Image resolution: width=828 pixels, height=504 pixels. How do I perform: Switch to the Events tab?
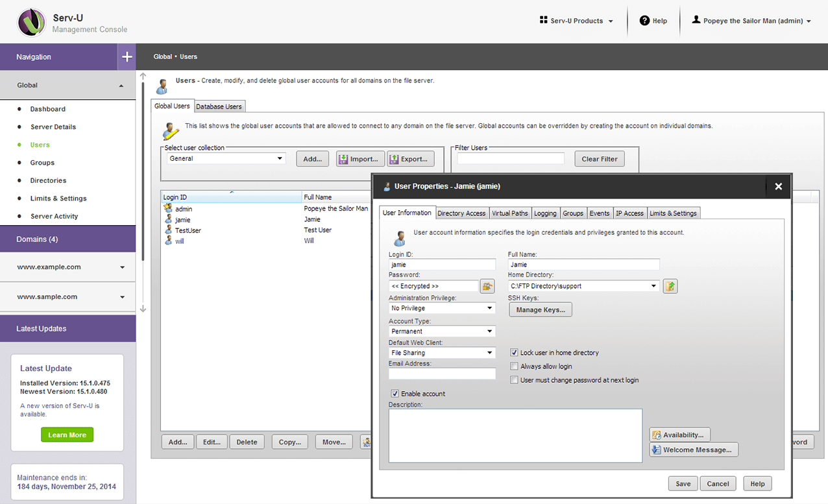click(600, 213)
